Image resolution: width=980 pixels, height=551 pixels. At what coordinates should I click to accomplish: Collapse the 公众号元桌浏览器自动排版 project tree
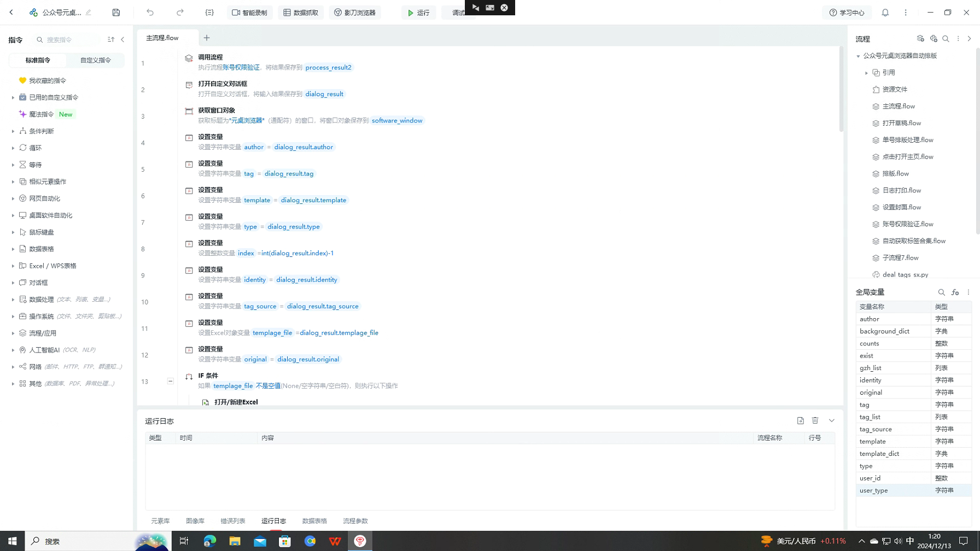click(x=858, y=56)
